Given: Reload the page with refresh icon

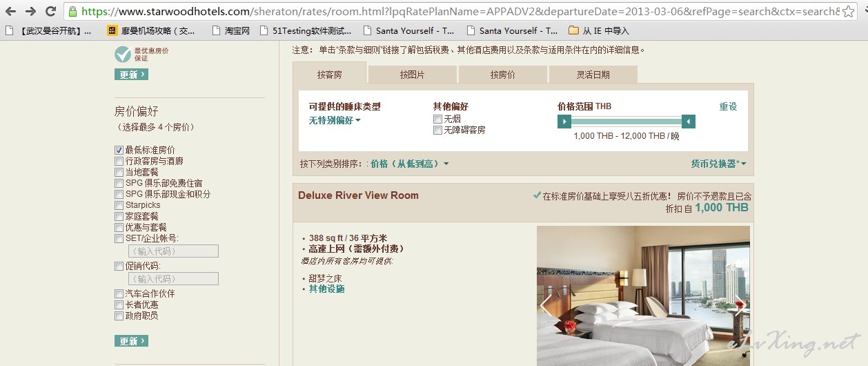Looking at the screenshot, I should point(50,11).
